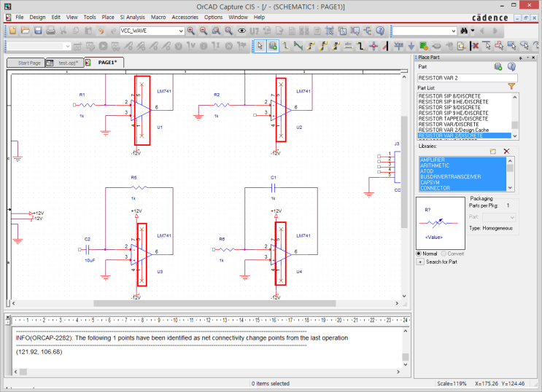The height and width of the screenshot is (392, 542).
Task: Select the Place Ground tool
Action: (411, 46)
